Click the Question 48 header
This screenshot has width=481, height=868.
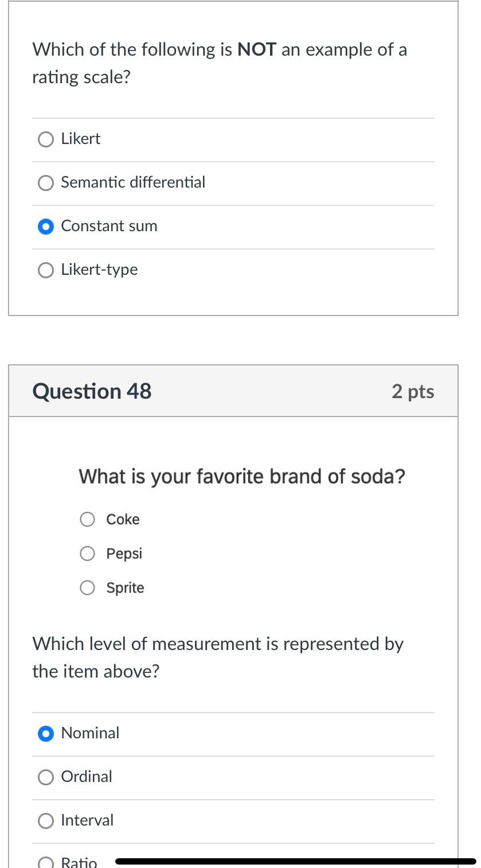point(92,391)
